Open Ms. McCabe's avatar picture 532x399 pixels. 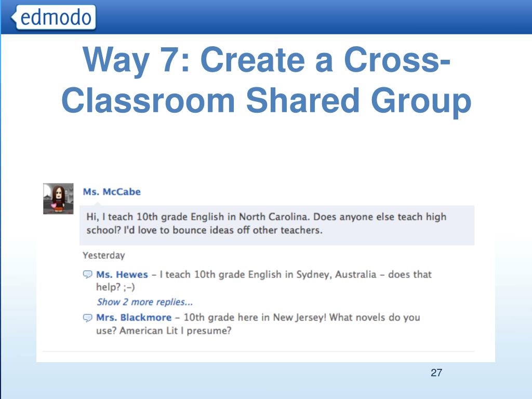58,199
